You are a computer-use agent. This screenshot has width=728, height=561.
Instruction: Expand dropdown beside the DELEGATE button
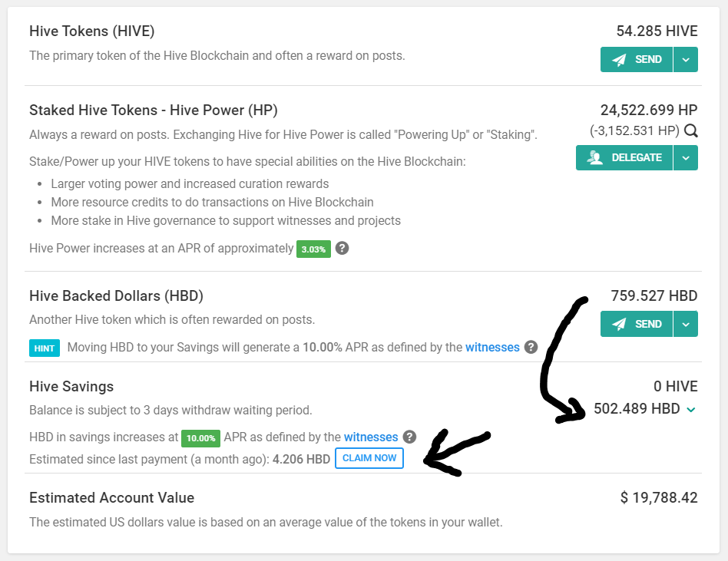click(686, 158)
